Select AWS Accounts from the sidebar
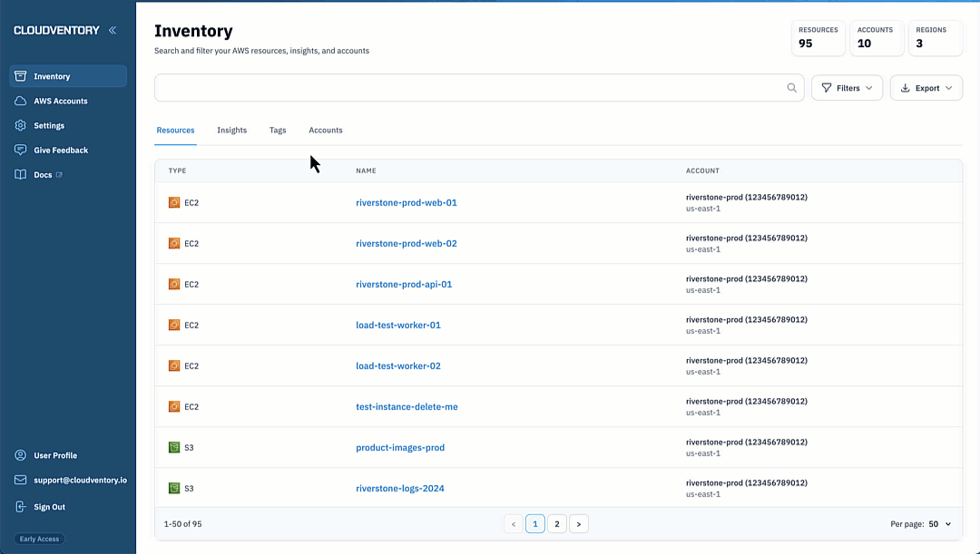 point(20,101)
